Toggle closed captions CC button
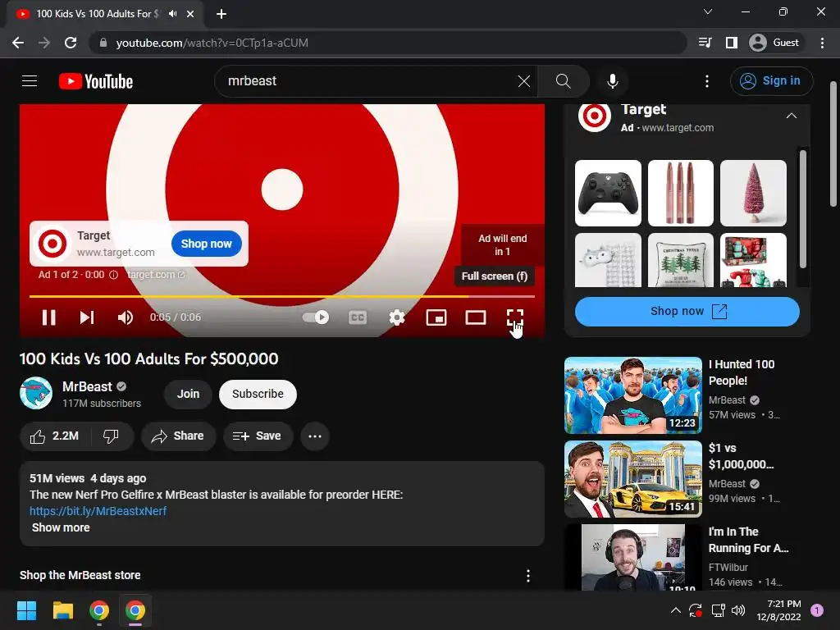 pos(358,317)
